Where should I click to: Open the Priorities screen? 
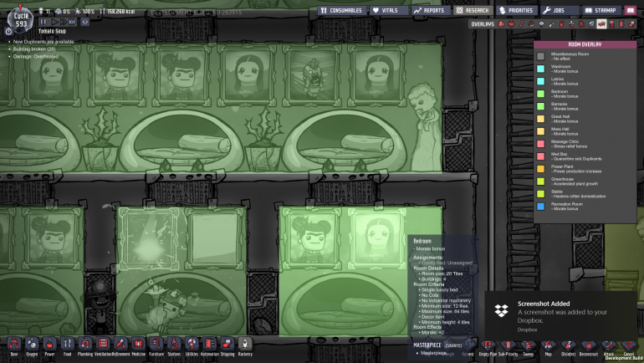[516, 10]
